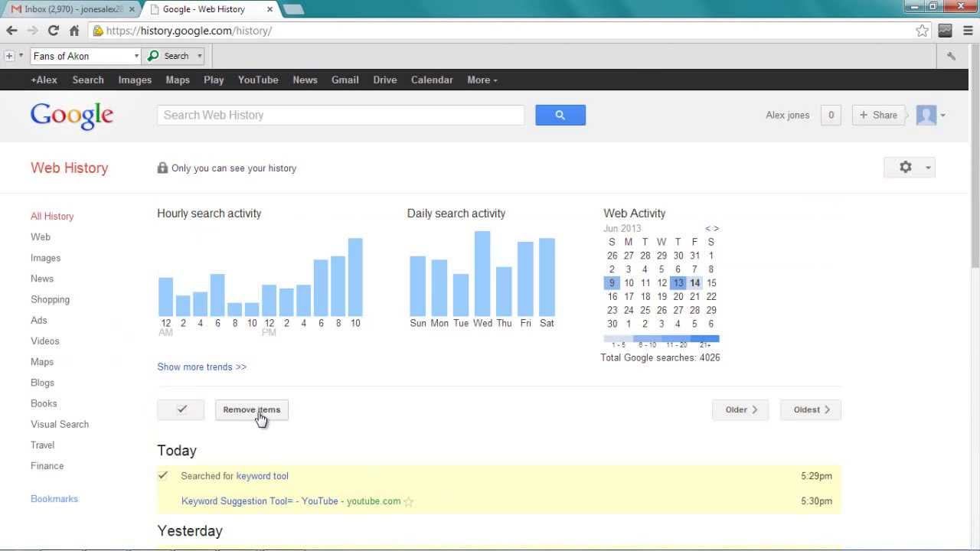The image size is (980, 551).
Task: Click the toolbar Search button
Action: [x=169, y=56]
